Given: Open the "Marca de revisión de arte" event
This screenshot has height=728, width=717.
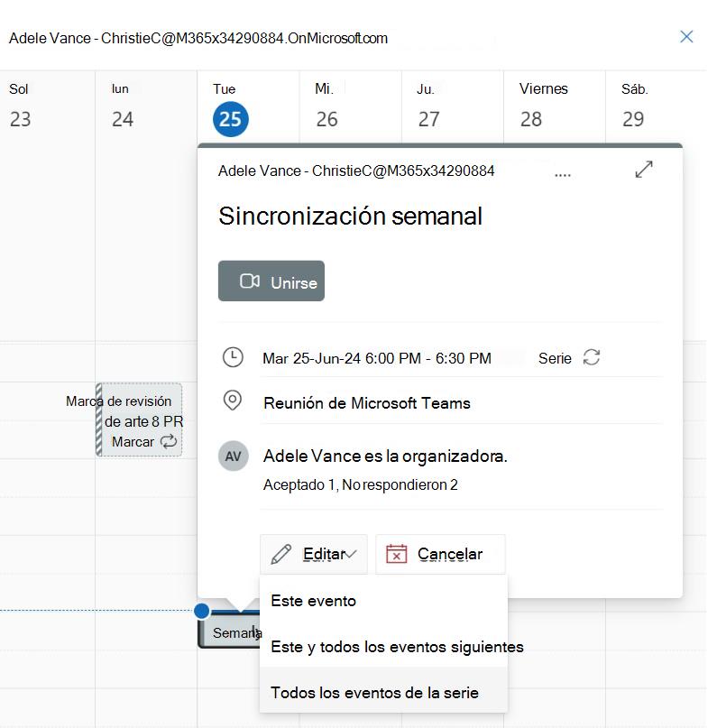Looking at the screenshot, I should point(139,419).
